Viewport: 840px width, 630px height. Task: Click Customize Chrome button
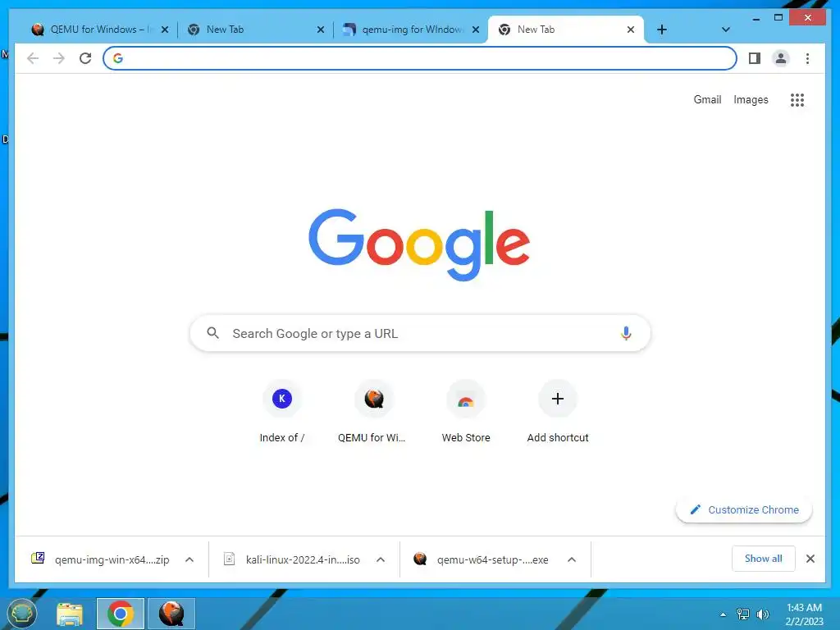[x=744, y=509]
